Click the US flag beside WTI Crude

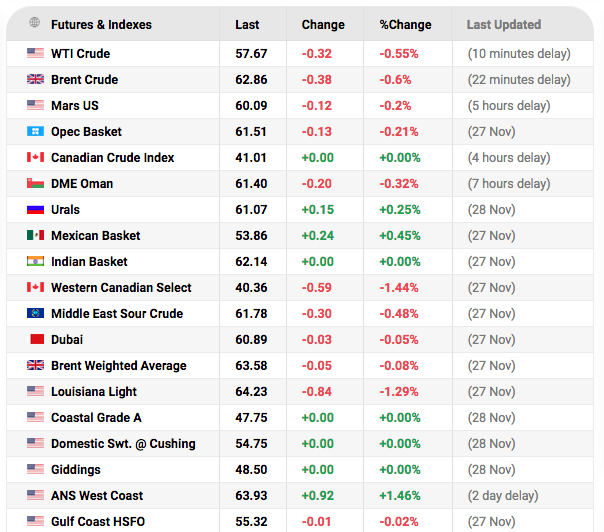click(35, 53)
